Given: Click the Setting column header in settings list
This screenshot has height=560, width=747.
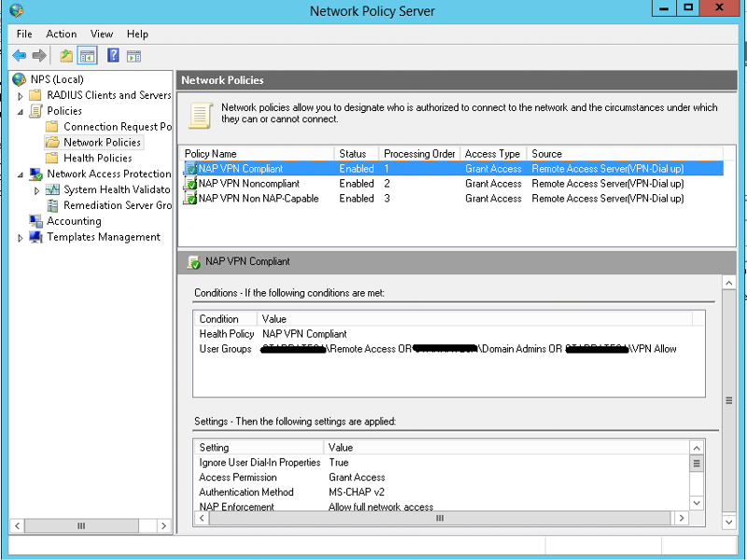Looking at the screenshot, I should pyautogui.click(x=260, y=448).
